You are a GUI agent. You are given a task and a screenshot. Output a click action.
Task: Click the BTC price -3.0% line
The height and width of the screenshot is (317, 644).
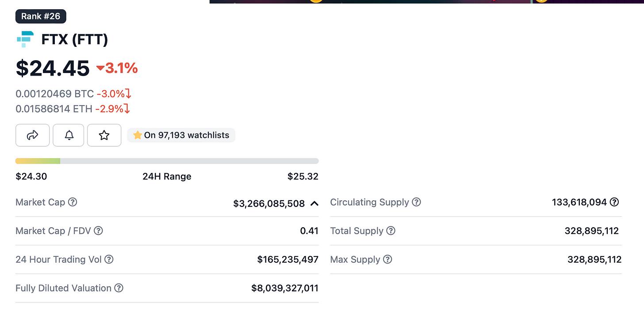(73, 94)
